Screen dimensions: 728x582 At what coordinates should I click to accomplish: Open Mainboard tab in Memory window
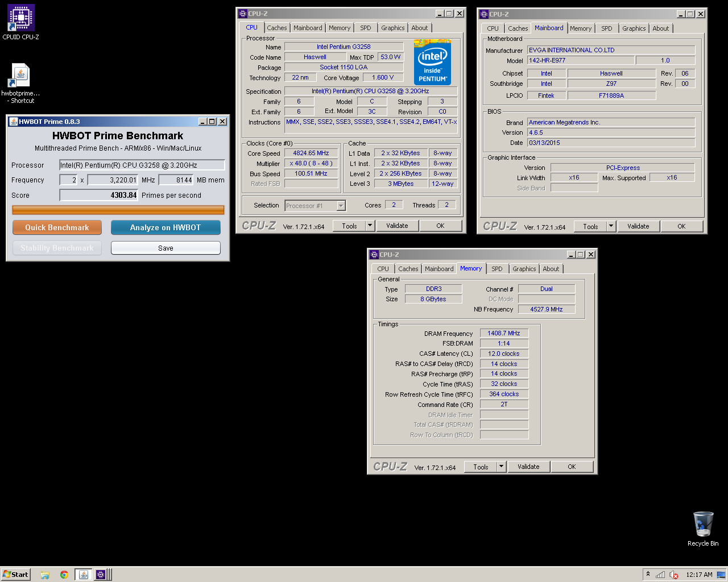point(439,269)
